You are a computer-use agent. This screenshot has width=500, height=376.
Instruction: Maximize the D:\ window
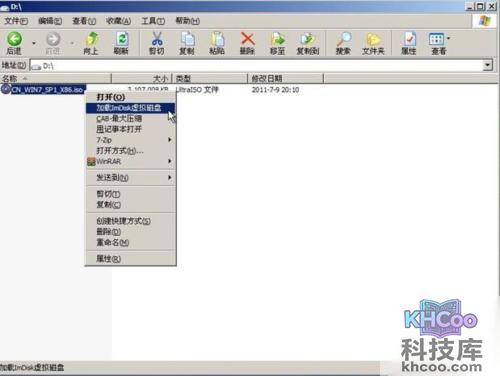[480, 6]
